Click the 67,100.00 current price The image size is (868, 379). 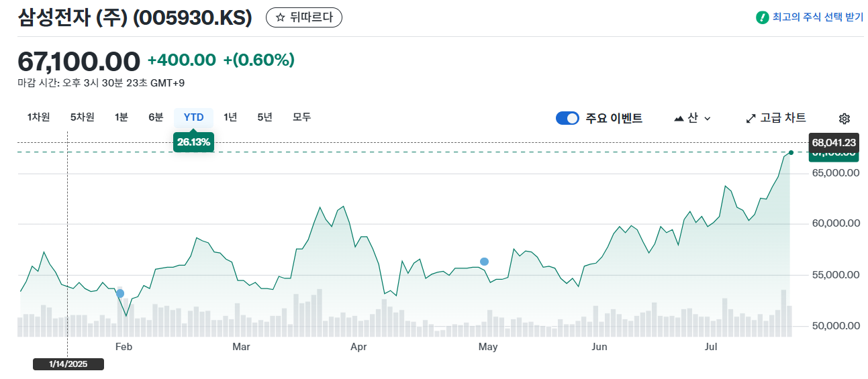click(x=79, y=61)
